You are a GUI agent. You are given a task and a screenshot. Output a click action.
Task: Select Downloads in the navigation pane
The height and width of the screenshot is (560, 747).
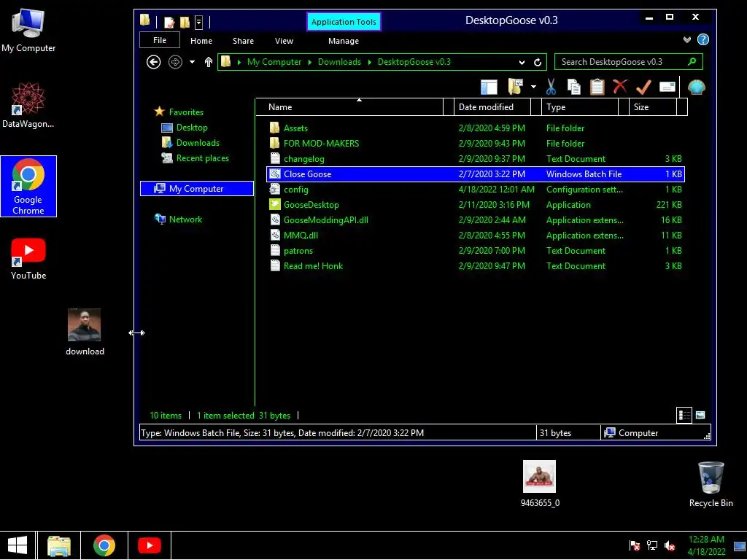(x=190, y=143)
